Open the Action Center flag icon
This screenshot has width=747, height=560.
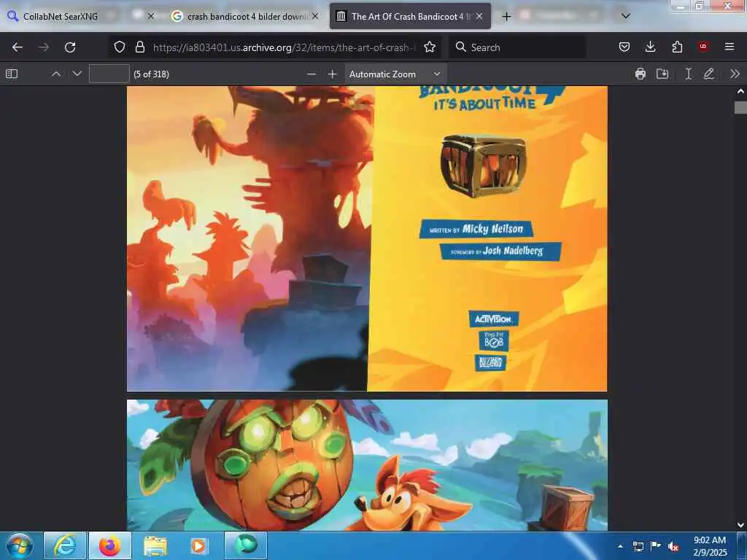pyautogui.click(x=656, y=546)
